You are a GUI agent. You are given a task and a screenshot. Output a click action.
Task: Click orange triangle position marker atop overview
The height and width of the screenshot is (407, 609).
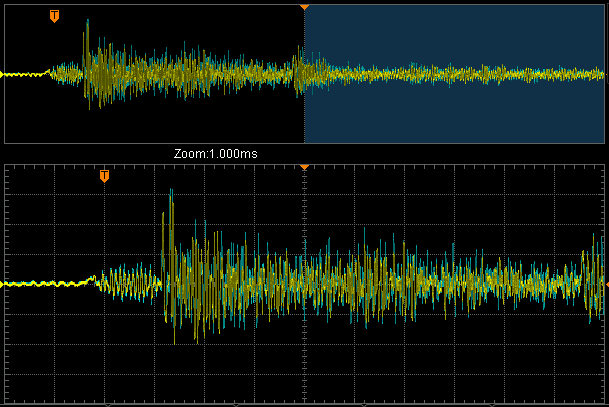(x=304, y=7)
